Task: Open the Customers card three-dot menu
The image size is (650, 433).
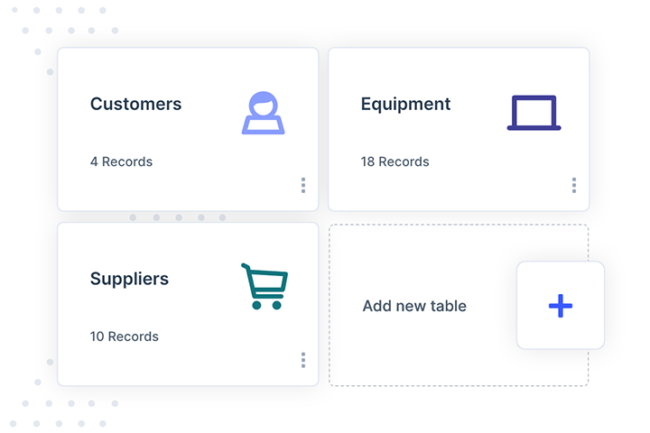Action: (x=303, y=185)
